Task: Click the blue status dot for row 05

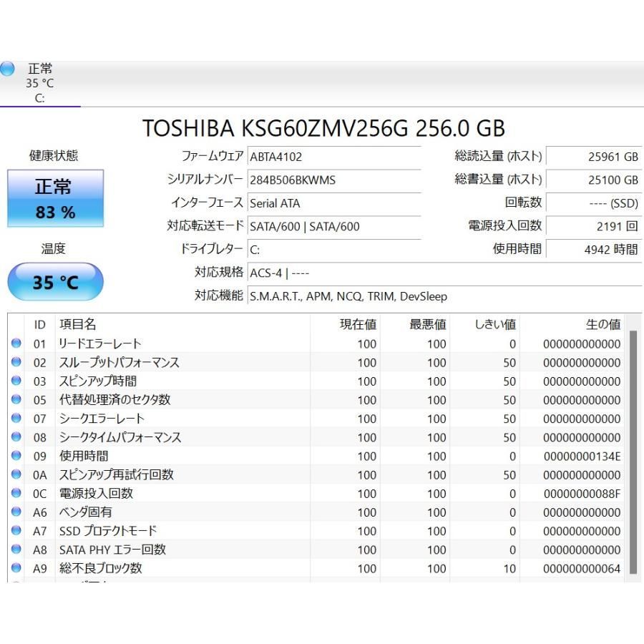Action: click(x=16, y=399)
